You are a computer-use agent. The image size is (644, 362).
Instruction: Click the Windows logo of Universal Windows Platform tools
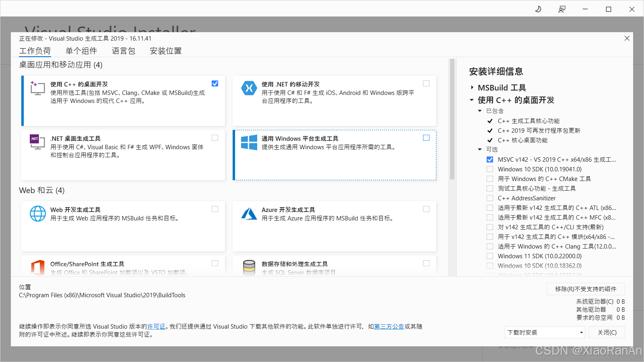tap(249, 142)
